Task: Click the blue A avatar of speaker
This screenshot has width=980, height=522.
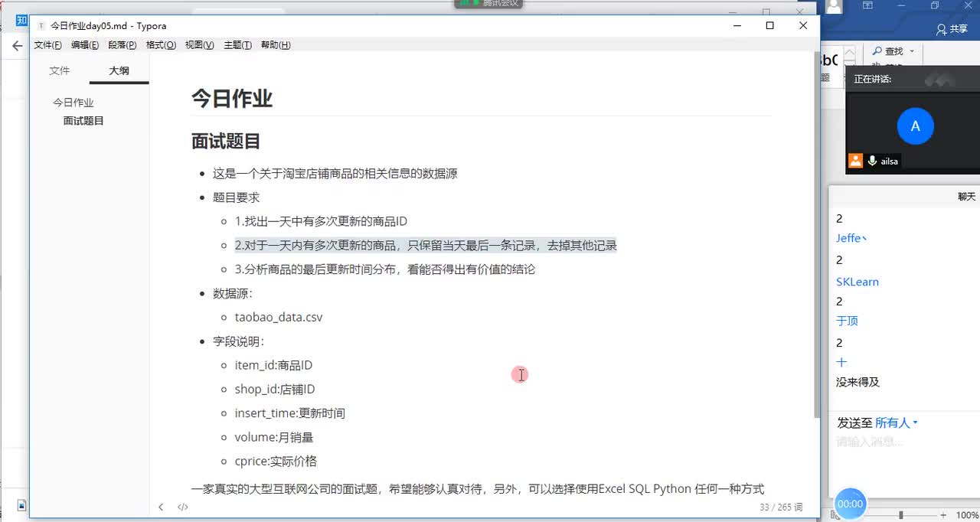Action: (915, 126)
